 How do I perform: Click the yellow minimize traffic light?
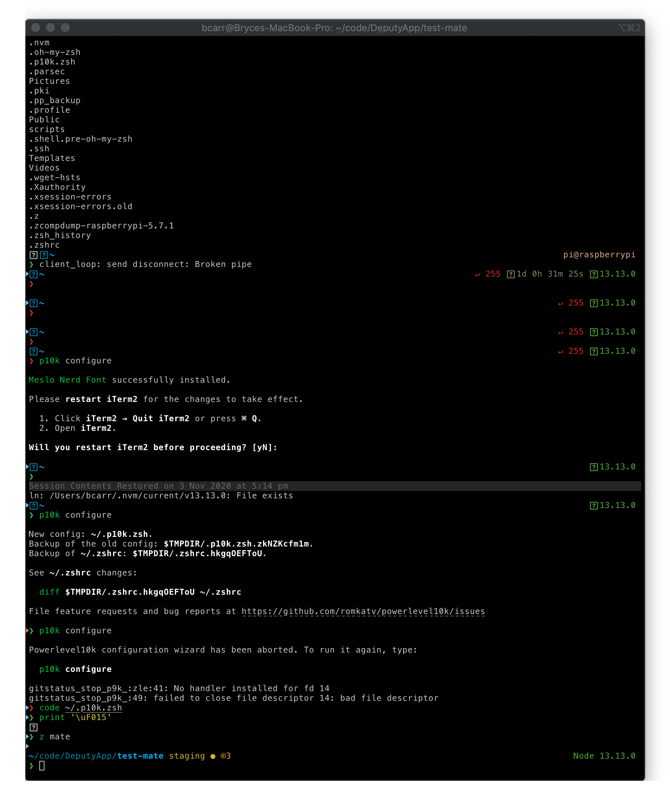(x=50, y=27)
